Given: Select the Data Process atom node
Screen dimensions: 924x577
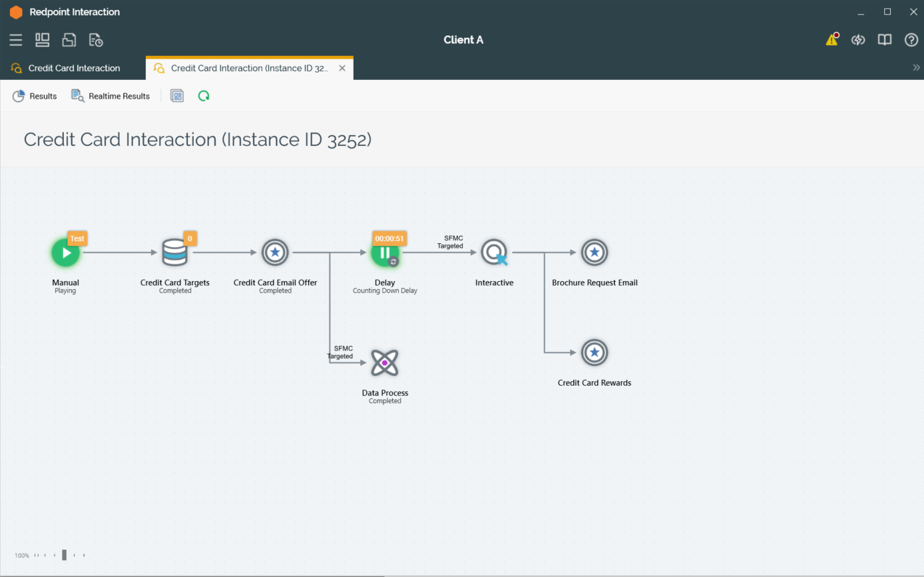Looking at the screenshot, I should (385, 363).
